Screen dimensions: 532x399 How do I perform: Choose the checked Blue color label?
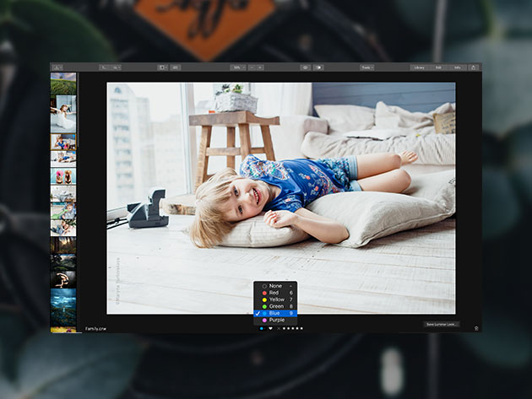(x=275, y=313)
